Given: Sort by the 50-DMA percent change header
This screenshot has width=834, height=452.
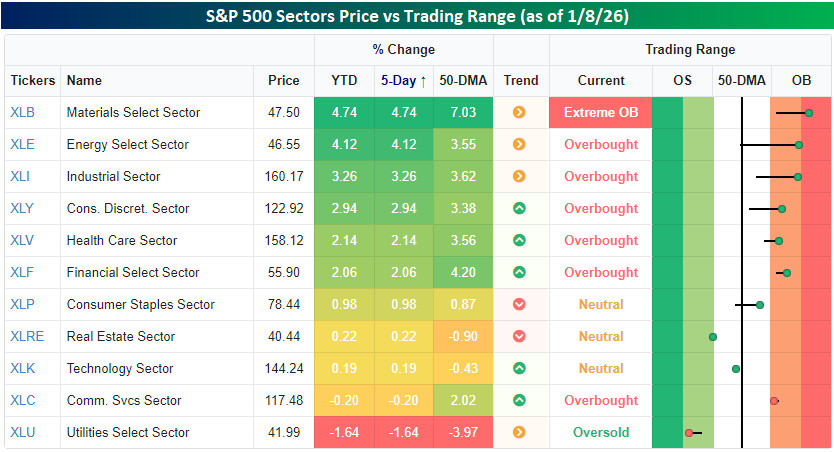Looking at the screenshot, I should coord(464,81).
